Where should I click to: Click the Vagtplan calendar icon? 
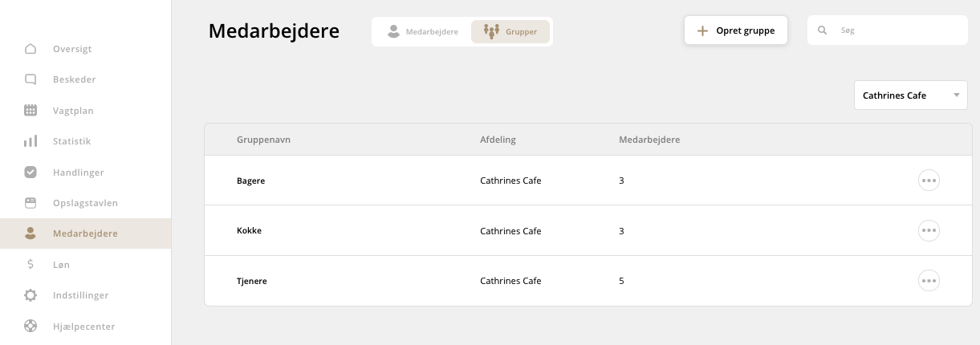(x=30, y=111)
